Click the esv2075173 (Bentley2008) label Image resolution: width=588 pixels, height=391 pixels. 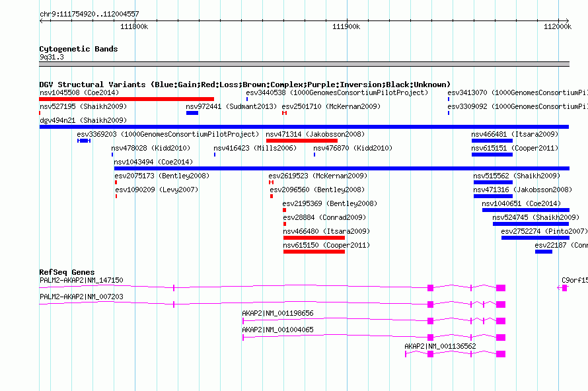click(x=162, y=176)
